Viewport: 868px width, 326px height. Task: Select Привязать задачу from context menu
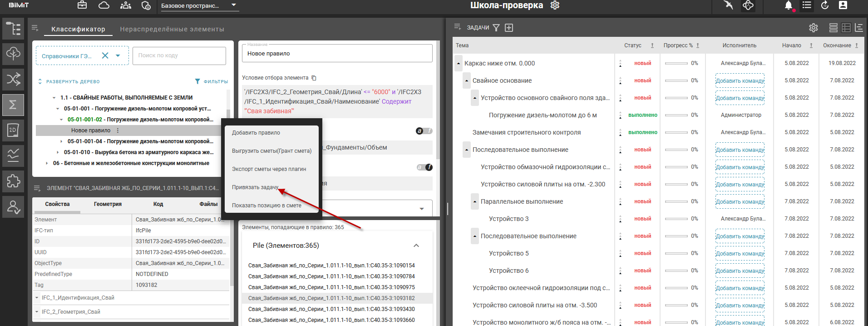point(255,187)
